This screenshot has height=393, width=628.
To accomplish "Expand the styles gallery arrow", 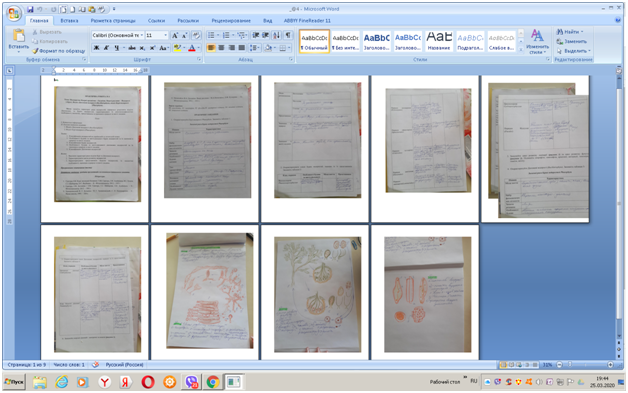I will point(521,50).
